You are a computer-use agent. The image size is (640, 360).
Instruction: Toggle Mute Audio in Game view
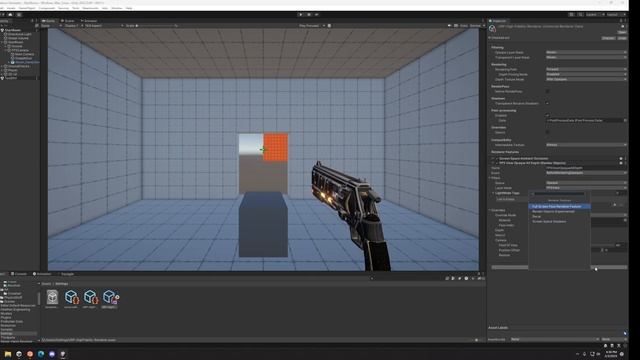point(449,26)
